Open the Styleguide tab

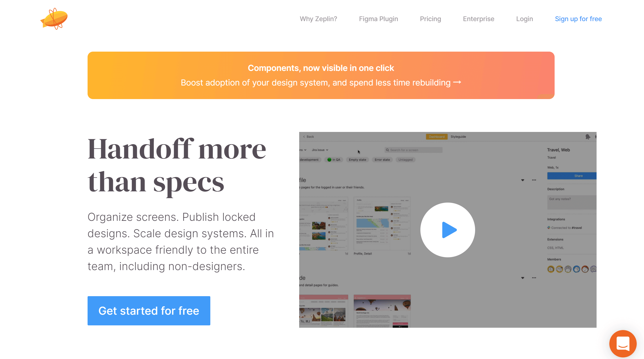pos(459,137)
